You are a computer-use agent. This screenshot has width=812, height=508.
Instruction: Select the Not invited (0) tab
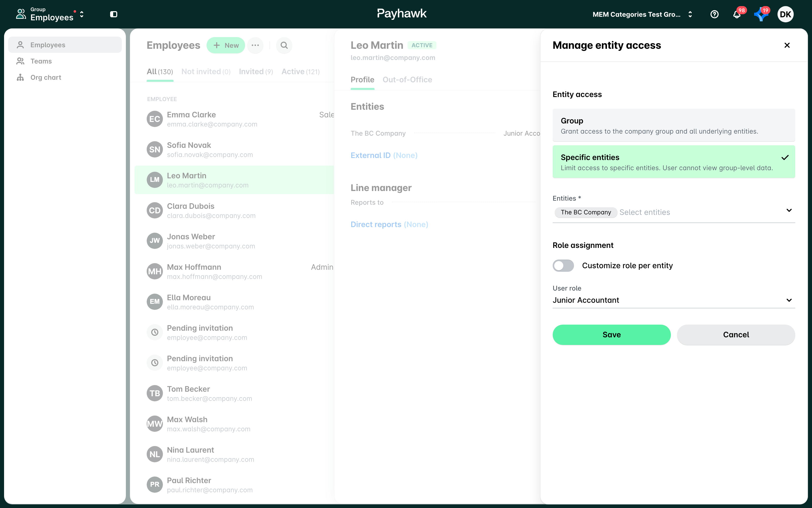pos(206,72)
